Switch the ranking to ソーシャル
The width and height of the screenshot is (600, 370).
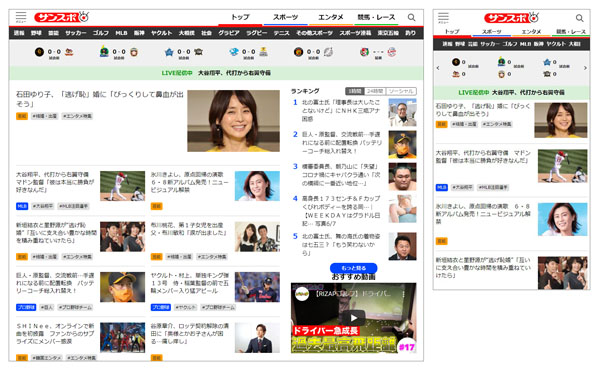[x=401, y=91]
